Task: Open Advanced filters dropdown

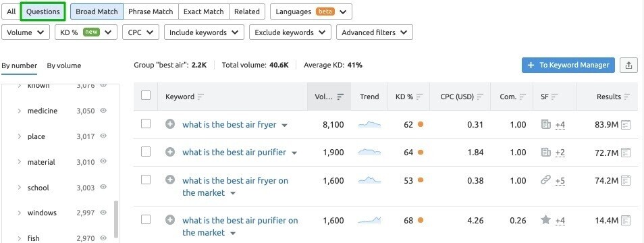Action: [375, 32]
